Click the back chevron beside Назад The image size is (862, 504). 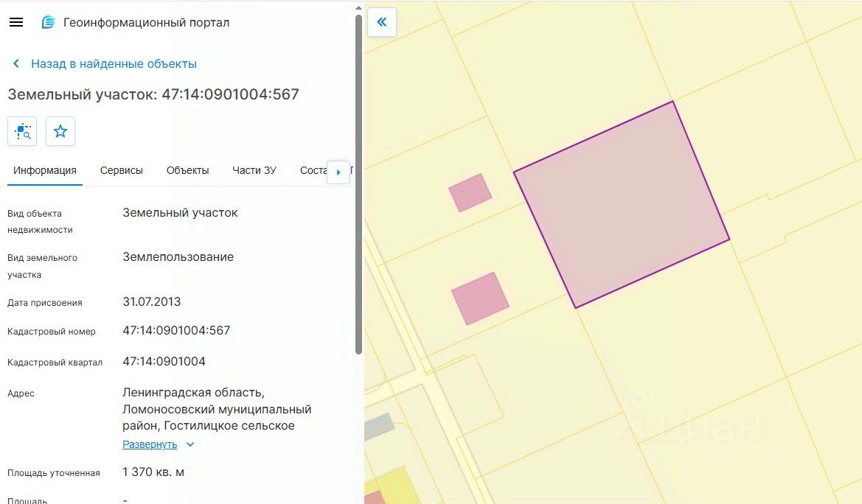tap(16, 64)
